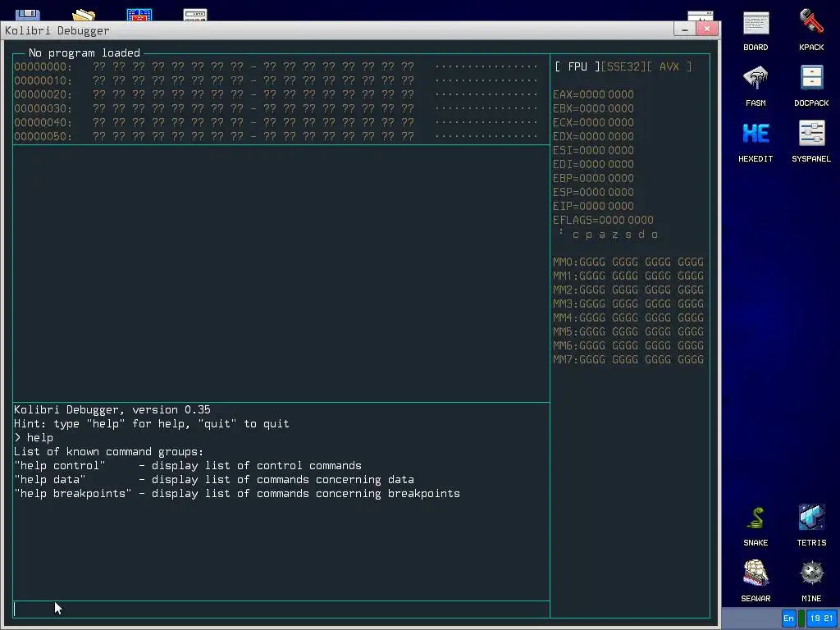Click the ESI=0000 0000 register value

click(593, 150)
